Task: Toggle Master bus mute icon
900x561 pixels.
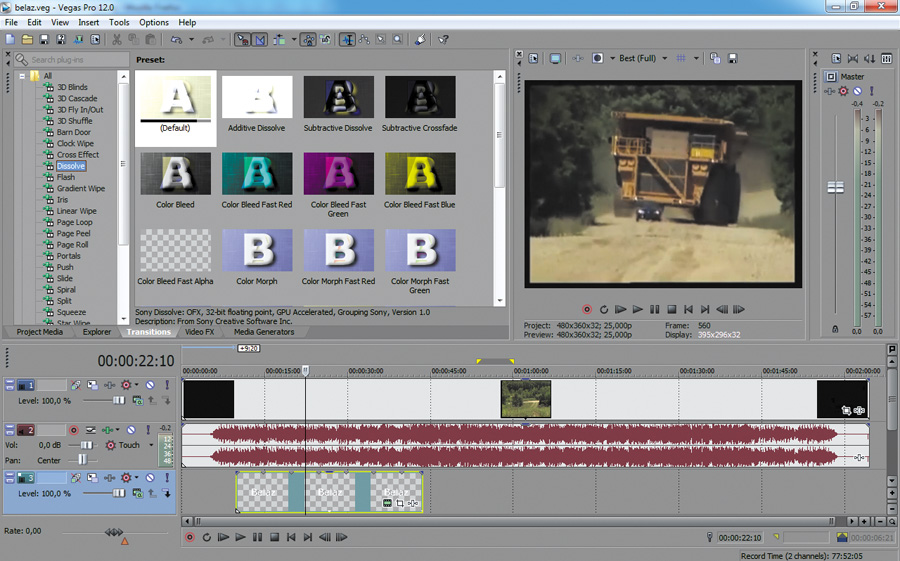Action: pos(857,91)
